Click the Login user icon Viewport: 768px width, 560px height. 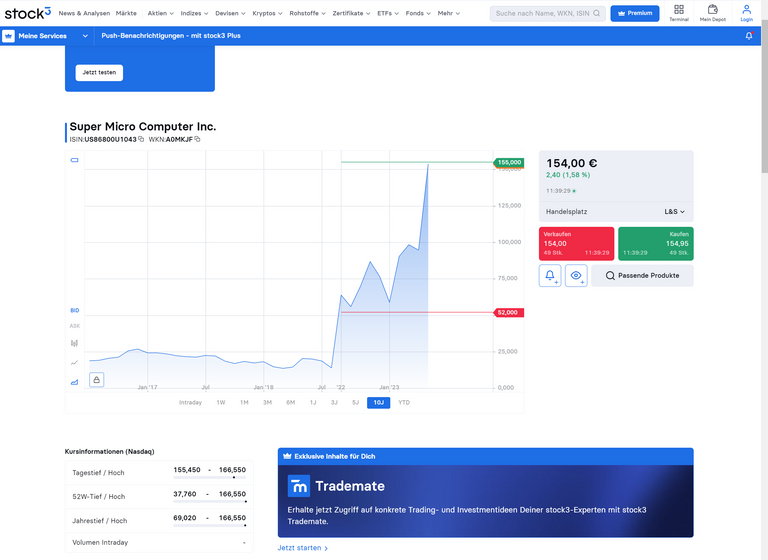point(746,13)
